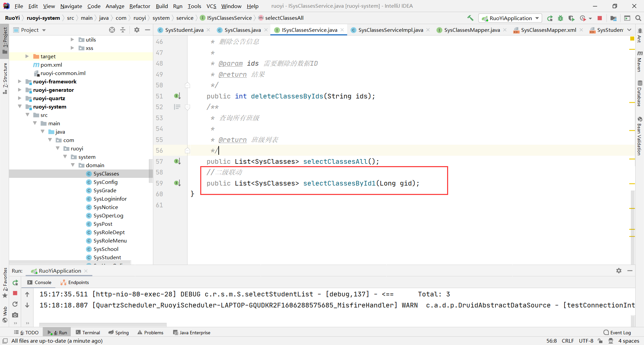Expand the ruoyi-quartz module
The width and height of the screenshot is (644, 345).
19,98
